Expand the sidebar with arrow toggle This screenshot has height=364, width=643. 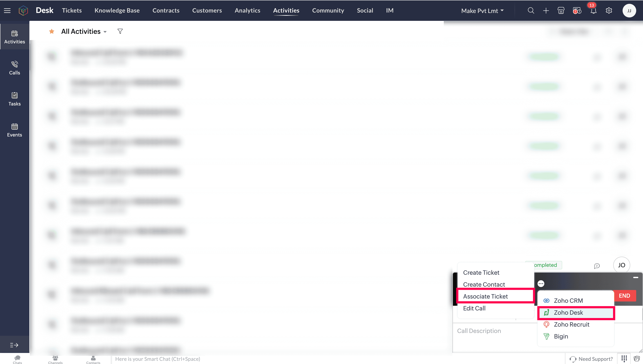tap(14, 345)
